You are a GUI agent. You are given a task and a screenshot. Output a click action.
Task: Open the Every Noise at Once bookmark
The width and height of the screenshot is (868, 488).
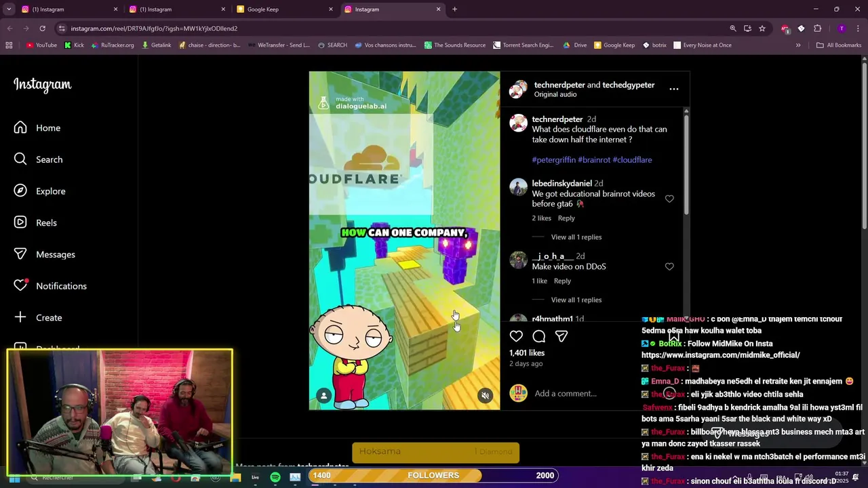(x=702, y=45)
